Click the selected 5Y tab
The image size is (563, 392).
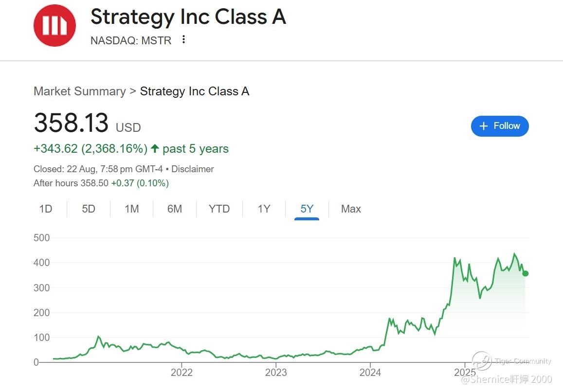coord(307,209)
